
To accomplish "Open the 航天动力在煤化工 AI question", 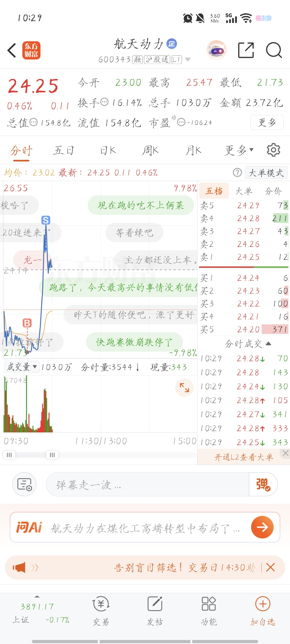I will point(145,528).
